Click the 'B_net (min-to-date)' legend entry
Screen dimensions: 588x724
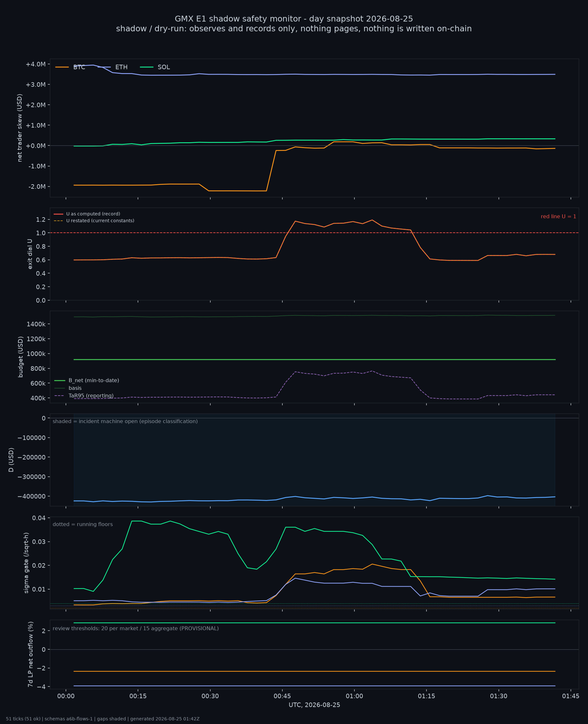point(87,380)
